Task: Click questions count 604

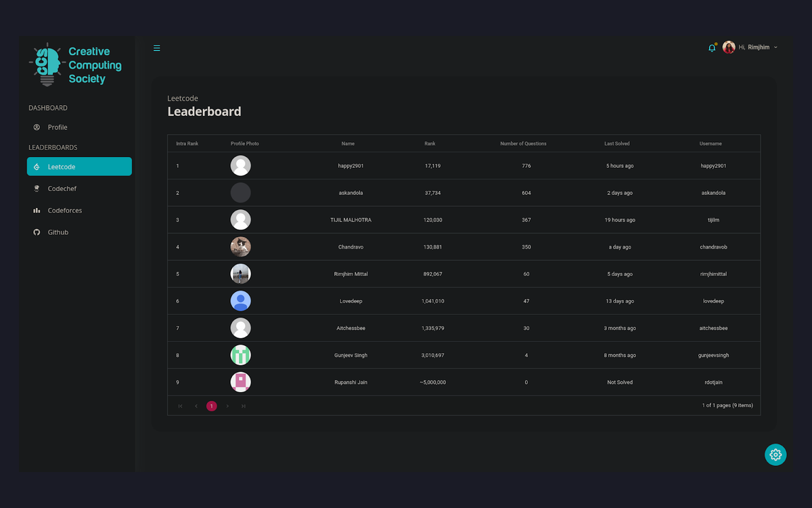Action: click(x=526, y=193)
